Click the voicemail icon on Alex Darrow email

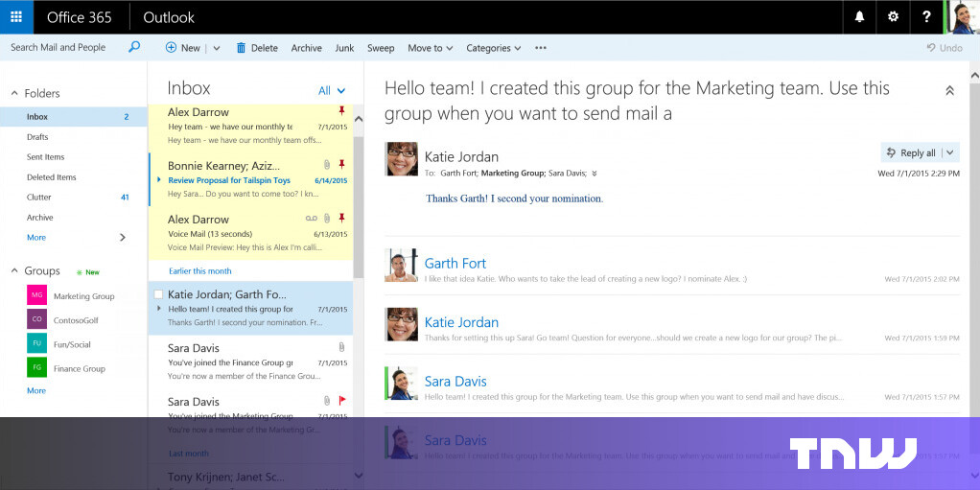point(312,218)
